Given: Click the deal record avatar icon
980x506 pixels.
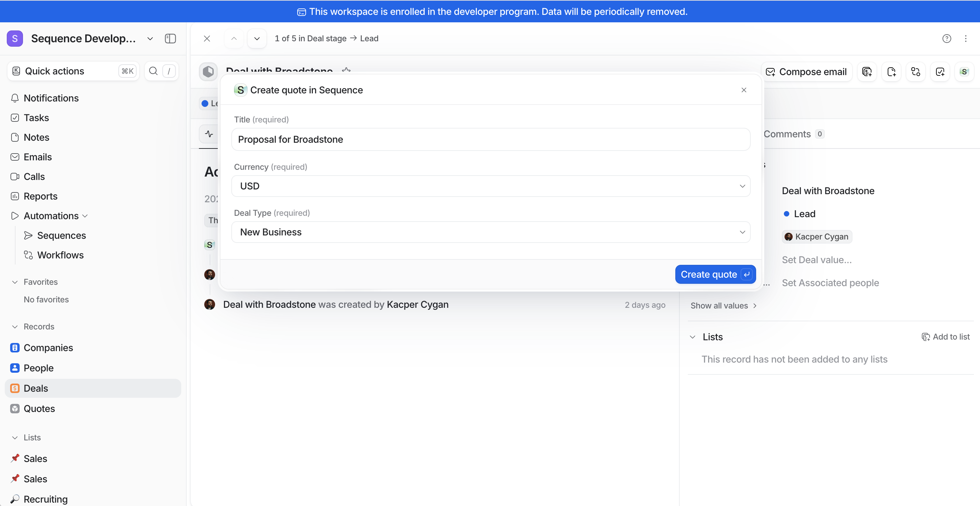Looking at the screenshot, I should click(208, 71).
